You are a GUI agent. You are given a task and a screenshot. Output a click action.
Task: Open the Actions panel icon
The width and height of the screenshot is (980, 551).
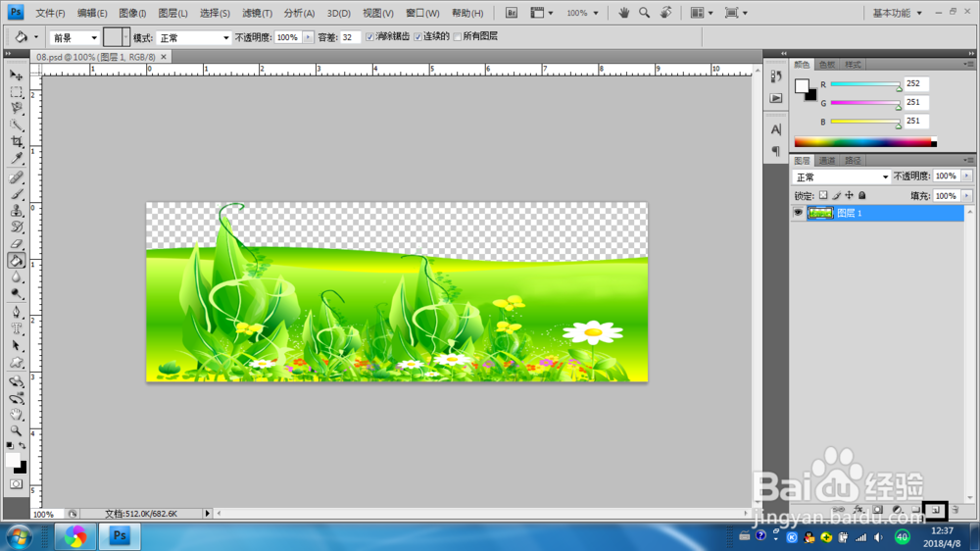pyautogui.click(x=775, y=98)
